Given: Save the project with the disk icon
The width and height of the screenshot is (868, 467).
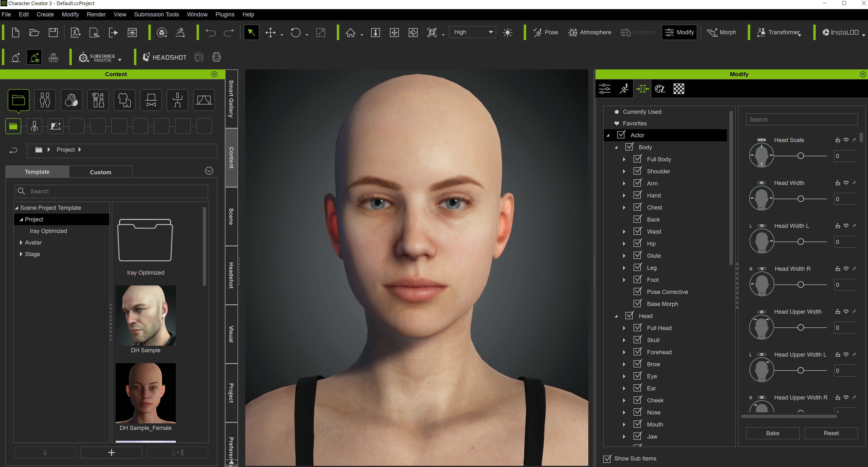Looking at the screenshot, I should click(x=53, y=32).
